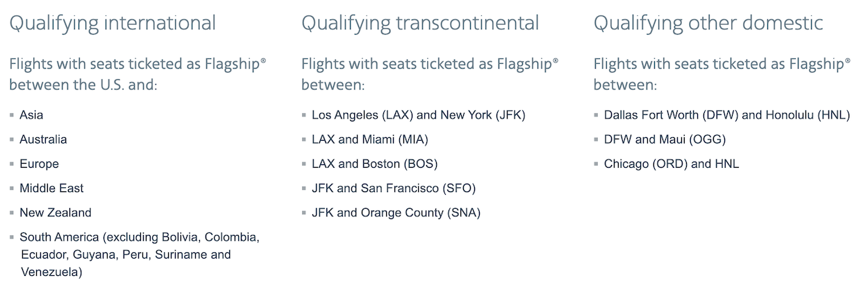This screenshot has width=868, height=287.
Task: Click JFK and San Francisco (SFO) route
Action: pos(393,189)
